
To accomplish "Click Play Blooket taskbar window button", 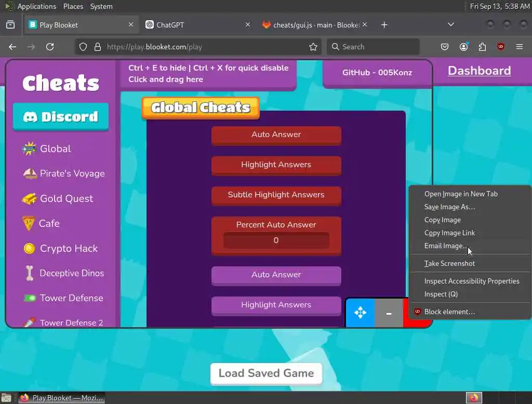I will point(62,398).
